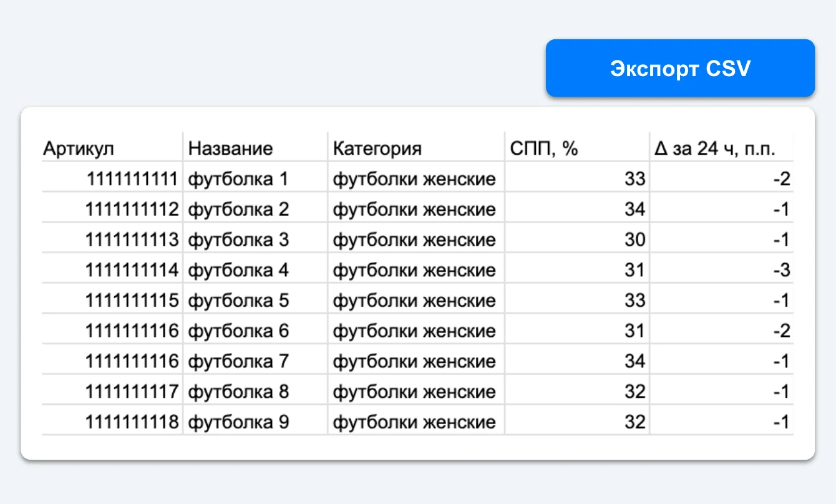Select the Артикул column header
This screenshot has height=504, width=836.
112,147
